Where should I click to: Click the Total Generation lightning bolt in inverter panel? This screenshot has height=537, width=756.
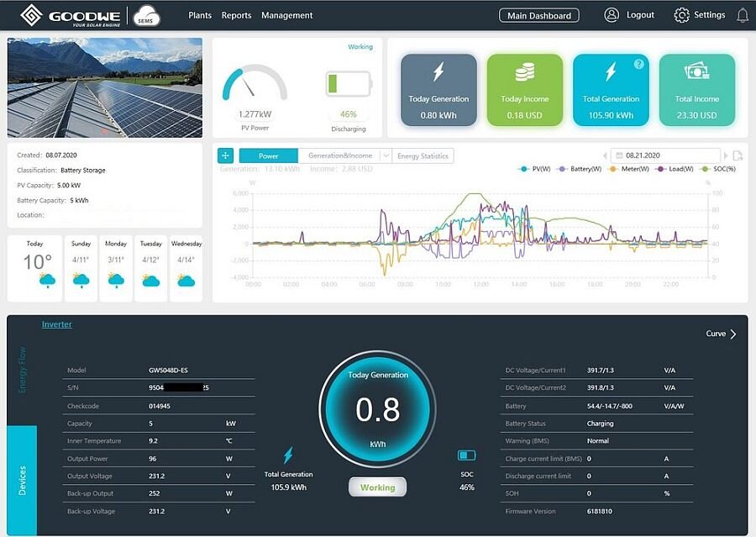pos(288,455)
